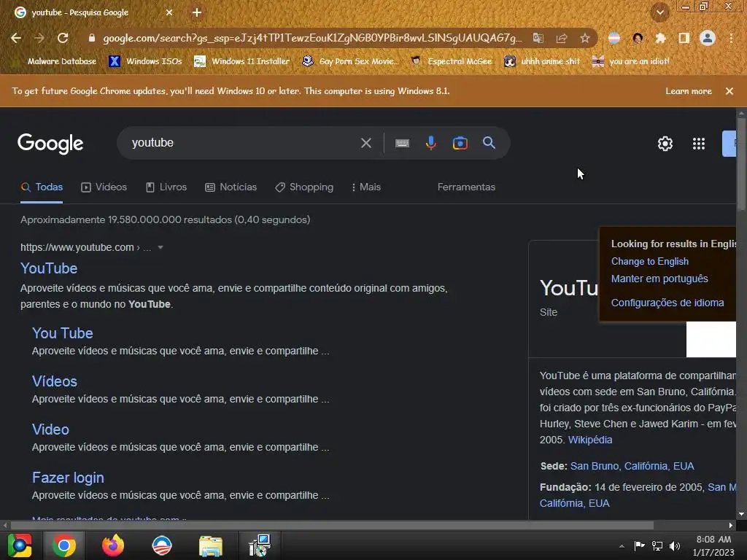
Task: Click the Google logo
Action: 50,144
